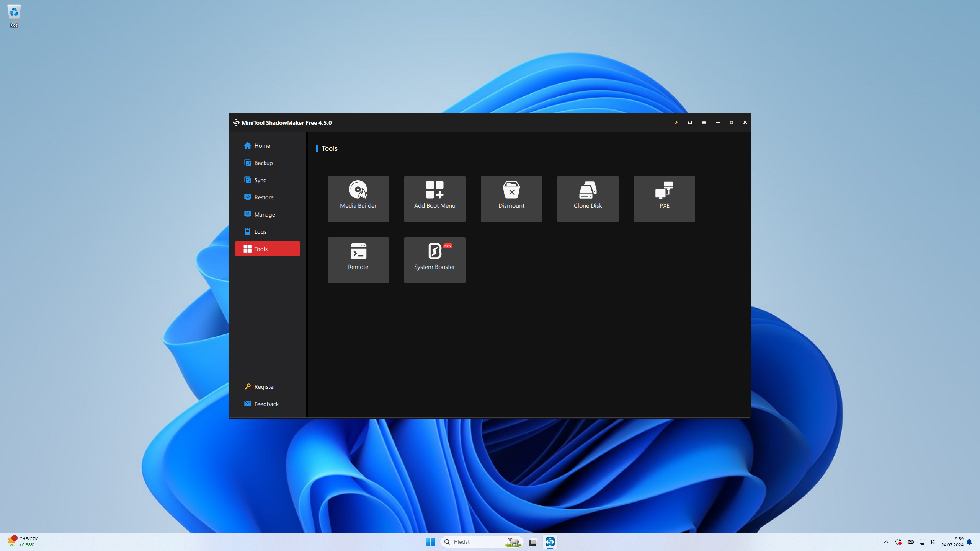Image resolution: width=980 pixels, height=551 pixels.
Task: Open the Remote tool
Action: [x=358, y=260]
